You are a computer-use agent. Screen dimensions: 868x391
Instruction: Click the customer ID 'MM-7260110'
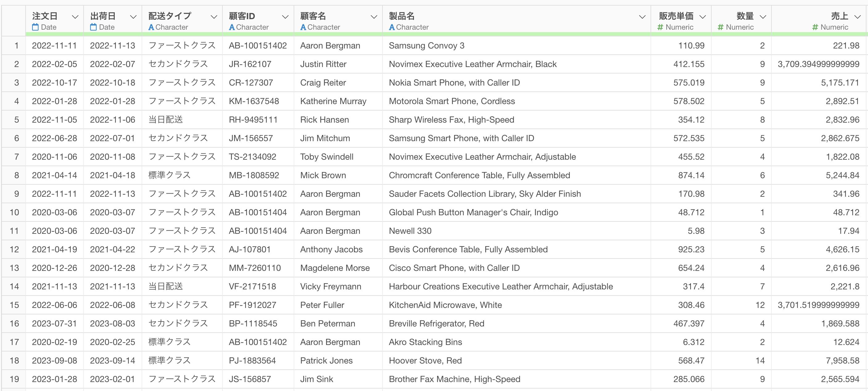(x=255, y=268)
